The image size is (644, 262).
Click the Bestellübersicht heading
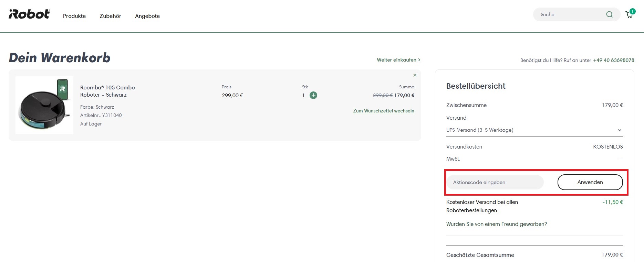pyautogui.click(x=476, y=86)
